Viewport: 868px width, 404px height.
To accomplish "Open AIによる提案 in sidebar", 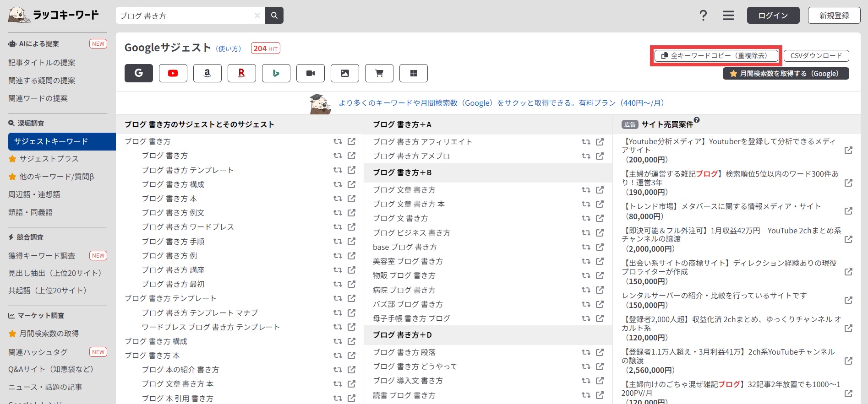I will [39, 44].
